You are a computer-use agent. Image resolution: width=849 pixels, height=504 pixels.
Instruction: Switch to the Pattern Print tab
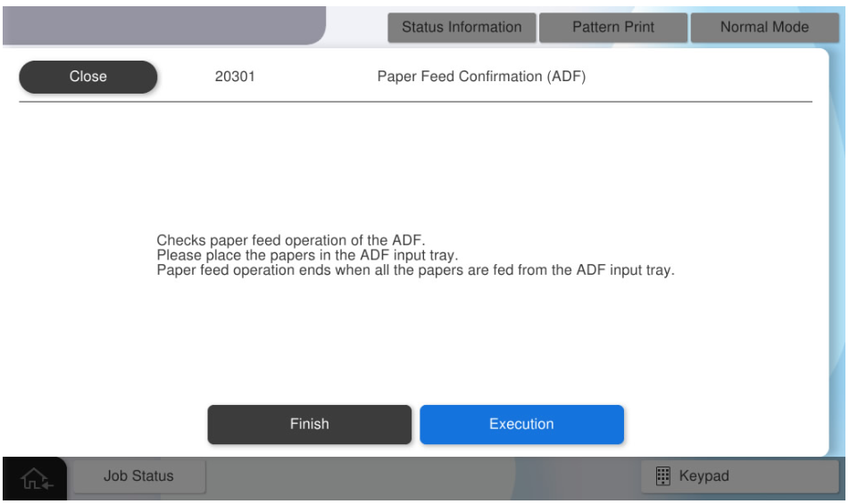tap(613, 27)
